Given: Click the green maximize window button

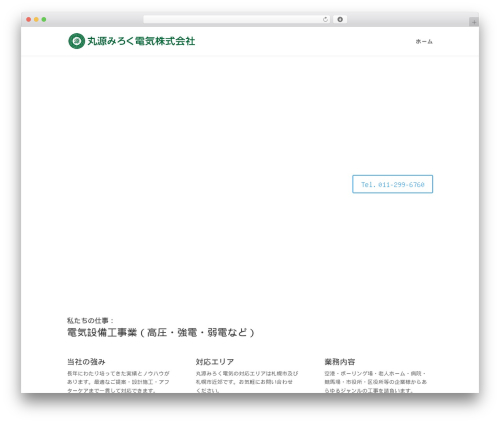Looking at the screenshot, I should [x=44, y=19].
